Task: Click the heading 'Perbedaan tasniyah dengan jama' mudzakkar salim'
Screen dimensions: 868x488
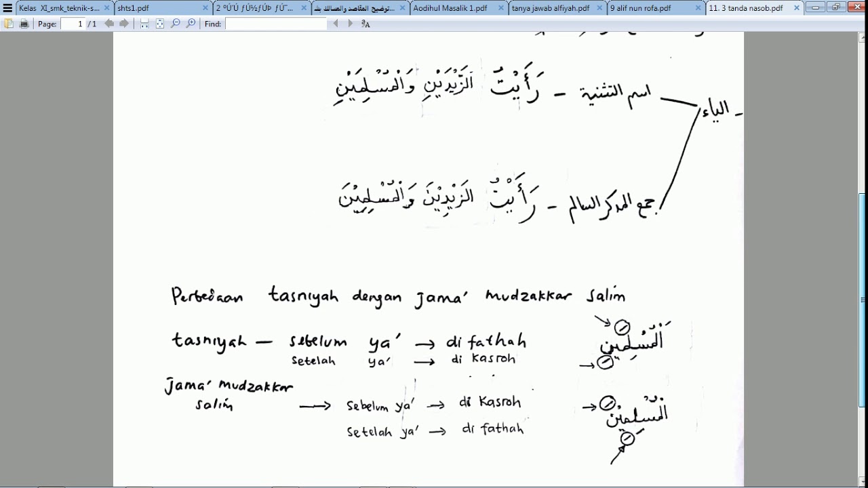Action: coord(398,297)
